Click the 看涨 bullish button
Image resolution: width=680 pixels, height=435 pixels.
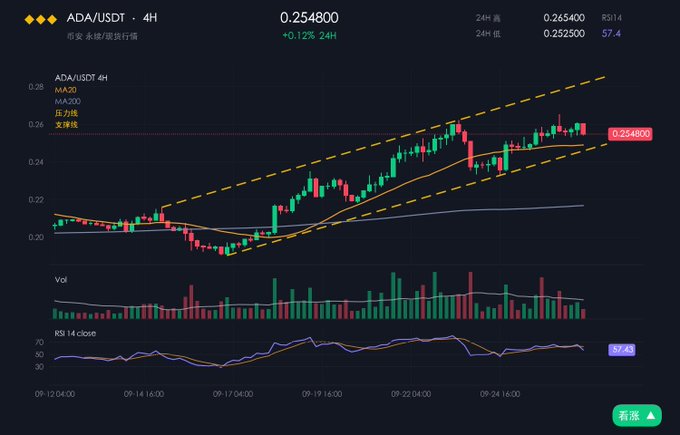pyautogui.click(x=637, y=415)
